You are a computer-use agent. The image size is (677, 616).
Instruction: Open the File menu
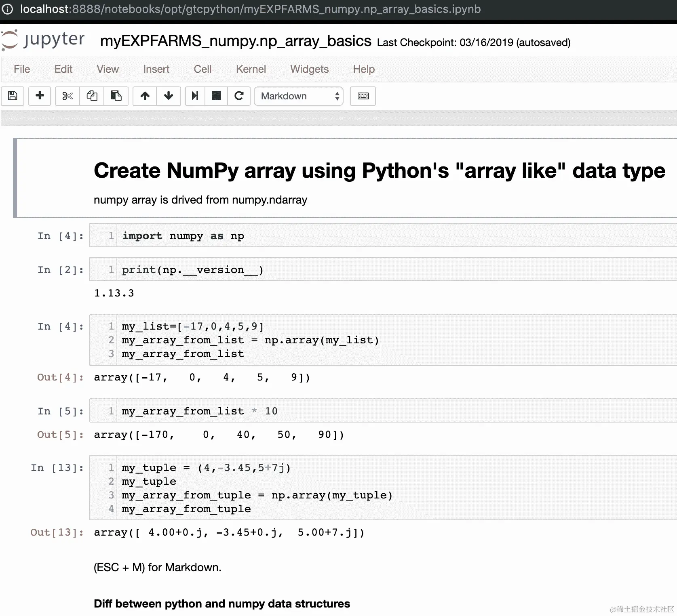pos(22,69)
